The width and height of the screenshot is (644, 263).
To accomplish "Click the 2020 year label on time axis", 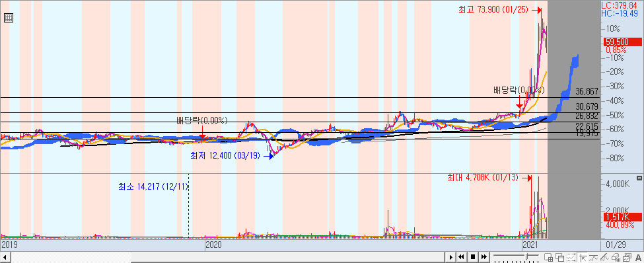I will (x=213, y=245).
